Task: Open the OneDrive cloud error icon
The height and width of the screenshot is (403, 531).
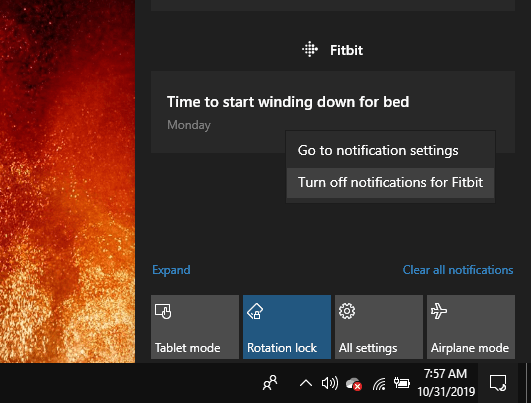Action: click(354, 384)
